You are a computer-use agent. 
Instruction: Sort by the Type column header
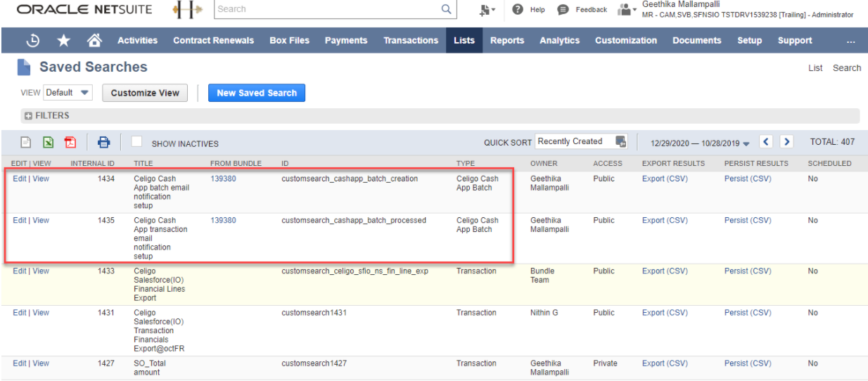click(x=466, y=164)
